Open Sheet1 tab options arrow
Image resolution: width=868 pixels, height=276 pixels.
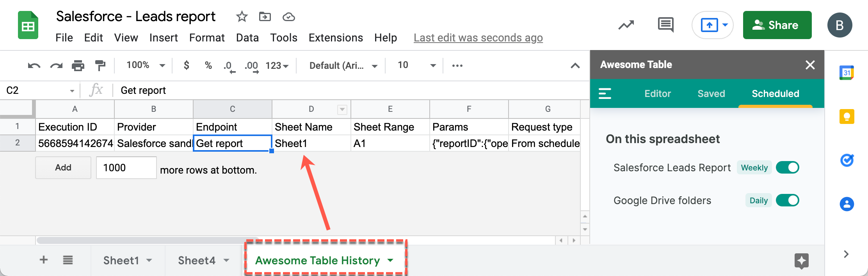tap(149, 260)
